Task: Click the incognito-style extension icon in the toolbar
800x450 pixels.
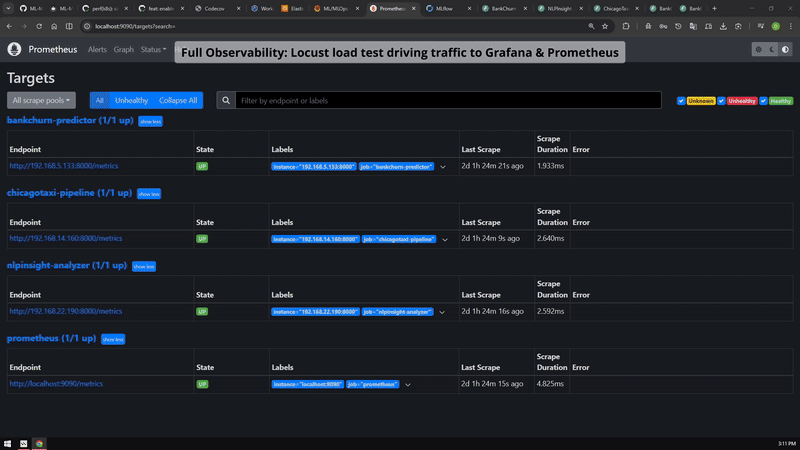Action: [648, 26]
